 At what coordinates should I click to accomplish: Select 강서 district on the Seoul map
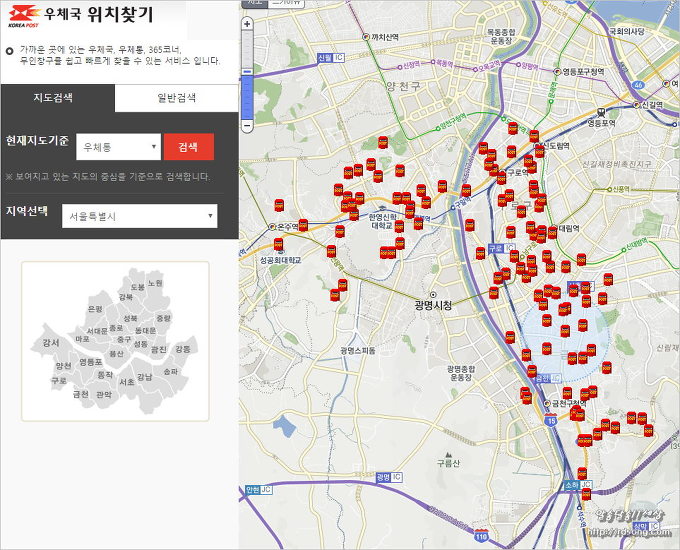point(51,343)
